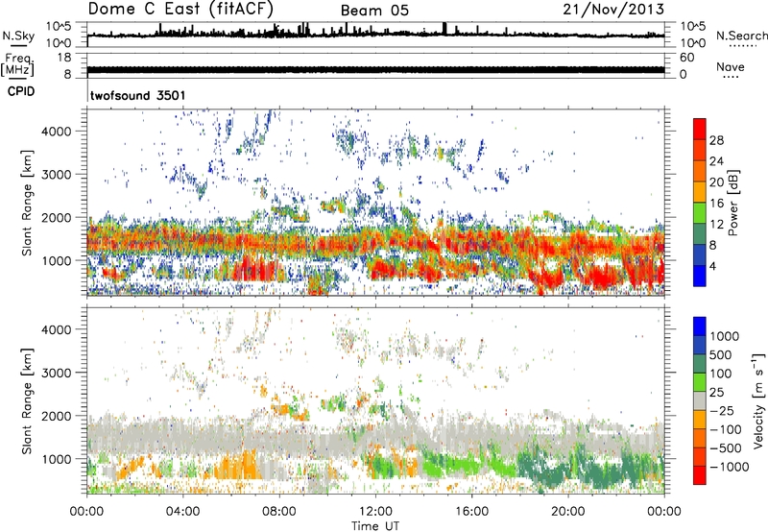Image resolution: width=768 pixels, height=532 pixels.
Task: Click the 'twofsound 3501' control program text
Action: coord(138,95)
